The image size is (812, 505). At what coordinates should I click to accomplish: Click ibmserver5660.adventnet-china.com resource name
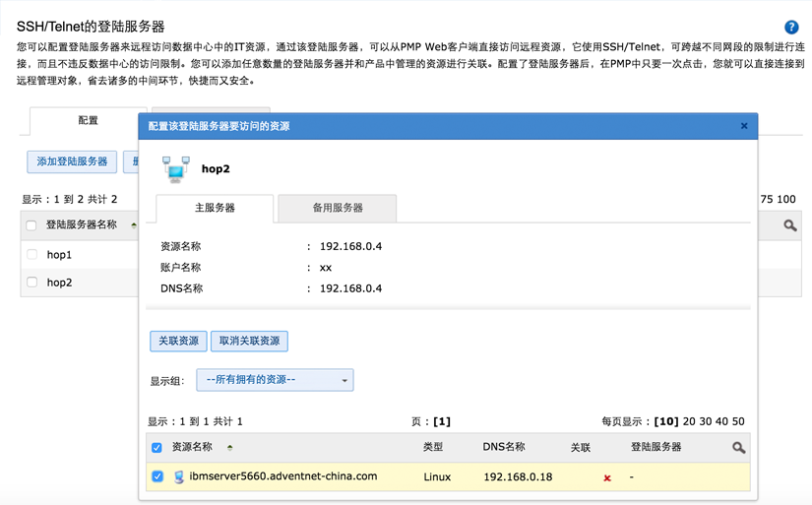[x=283, y=476]
